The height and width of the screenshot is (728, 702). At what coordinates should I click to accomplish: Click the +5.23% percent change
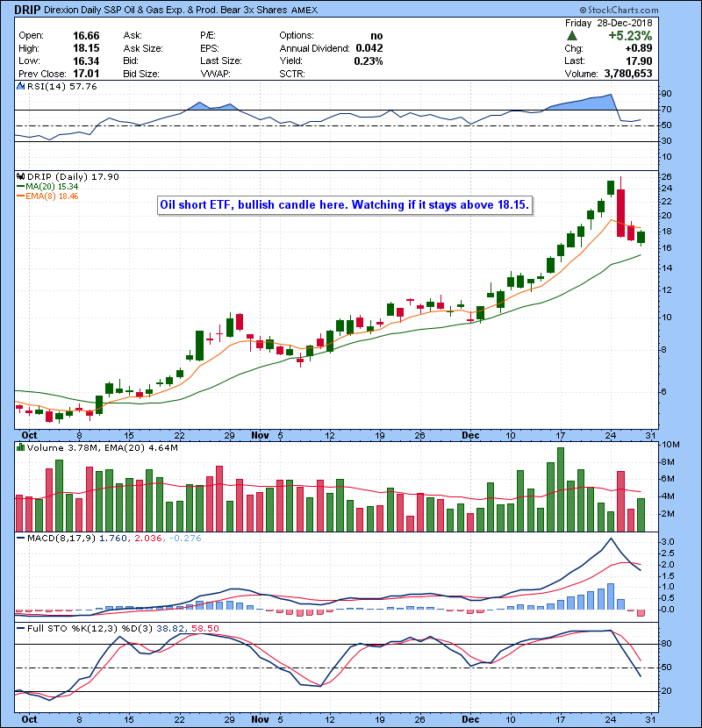point(630,36)
